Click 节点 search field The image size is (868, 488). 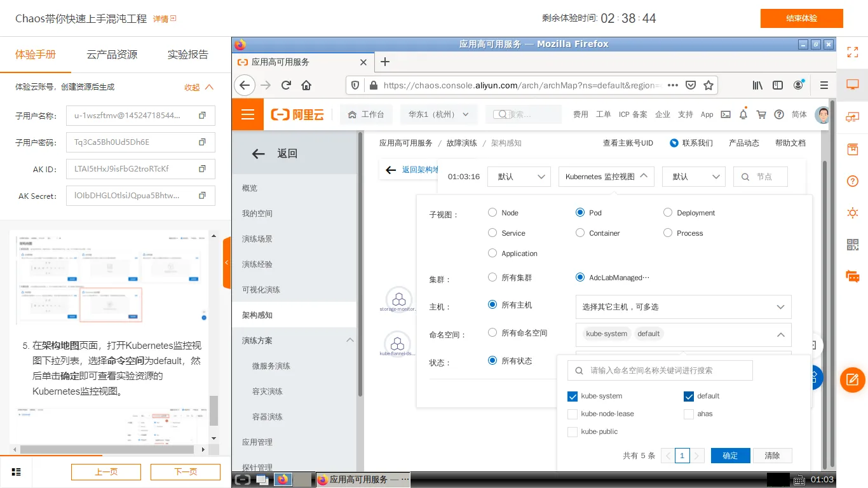click(x=761, y=177)
